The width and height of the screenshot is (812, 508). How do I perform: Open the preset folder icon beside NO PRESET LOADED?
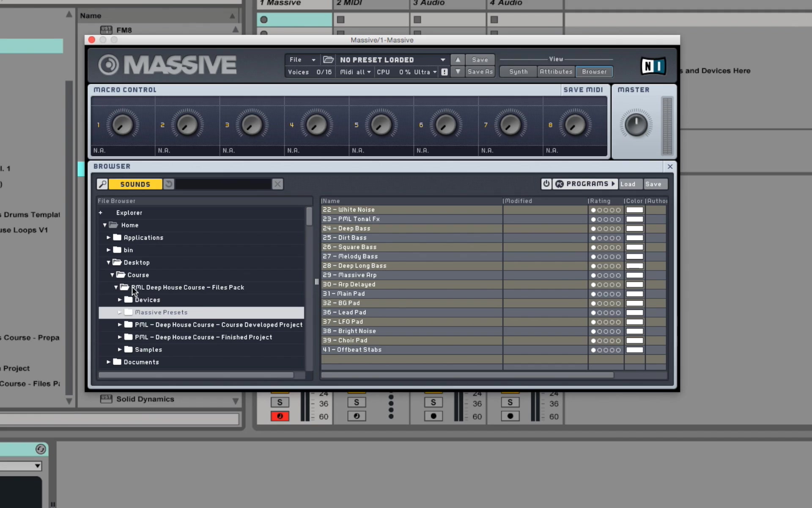329,60
